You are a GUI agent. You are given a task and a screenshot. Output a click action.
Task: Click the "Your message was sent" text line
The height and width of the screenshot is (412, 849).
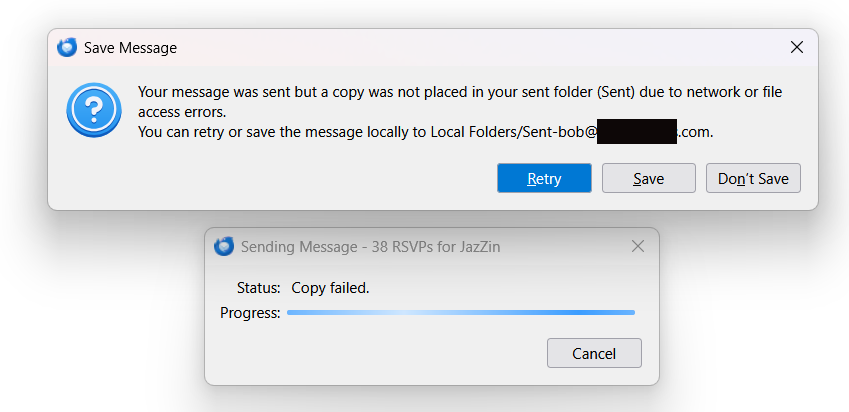pos(459,91)
